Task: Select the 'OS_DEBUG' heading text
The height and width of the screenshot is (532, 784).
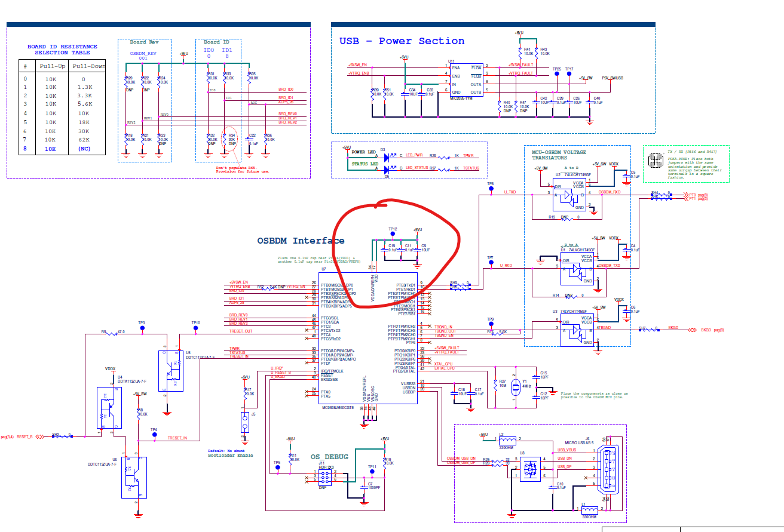Action: coord(329,457)
